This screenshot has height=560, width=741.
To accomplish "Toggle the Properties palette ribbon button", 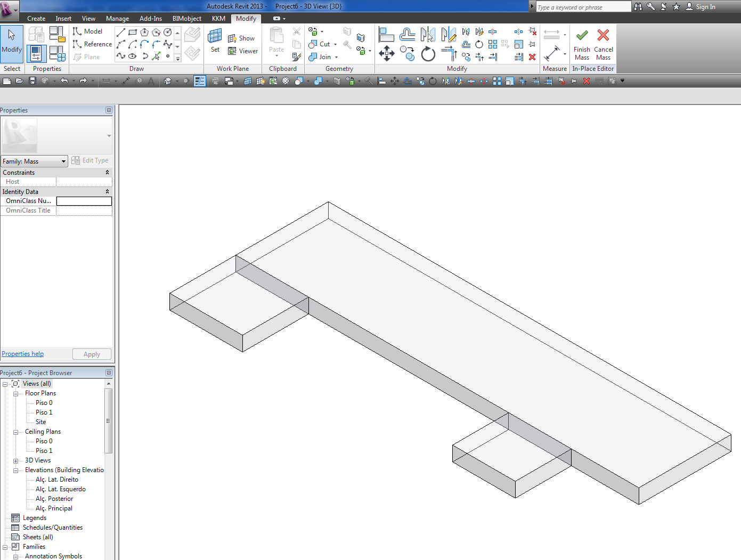I will 36,53.
